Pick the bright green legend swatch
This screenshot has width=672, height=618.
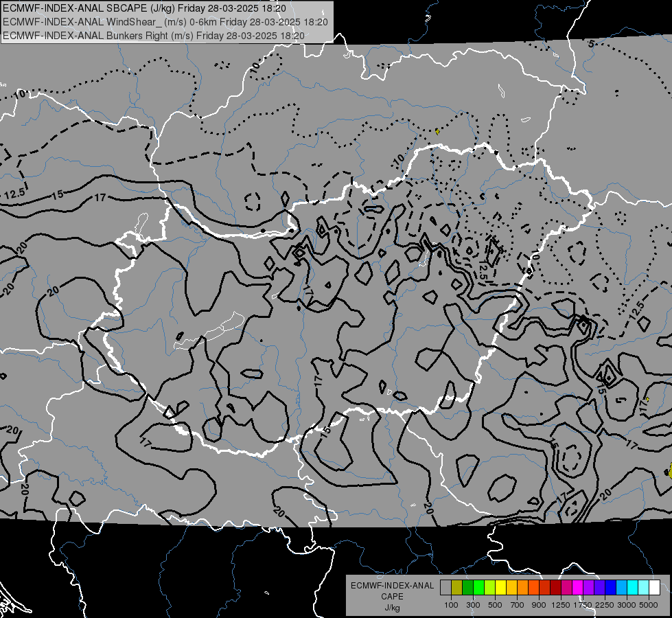(478, 588)
